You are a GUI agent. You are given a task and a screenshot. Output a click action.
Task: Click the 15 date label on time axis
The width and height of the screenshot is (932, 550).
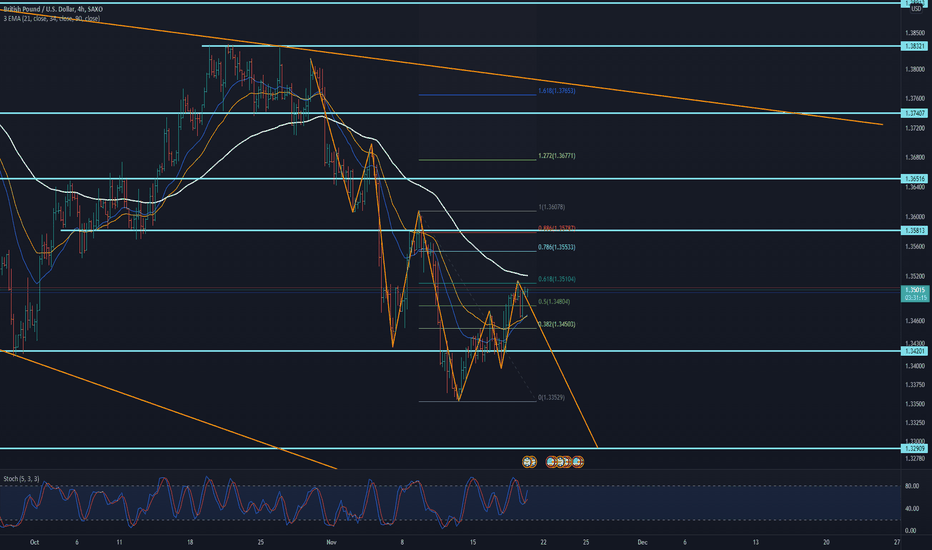point(473,542)
